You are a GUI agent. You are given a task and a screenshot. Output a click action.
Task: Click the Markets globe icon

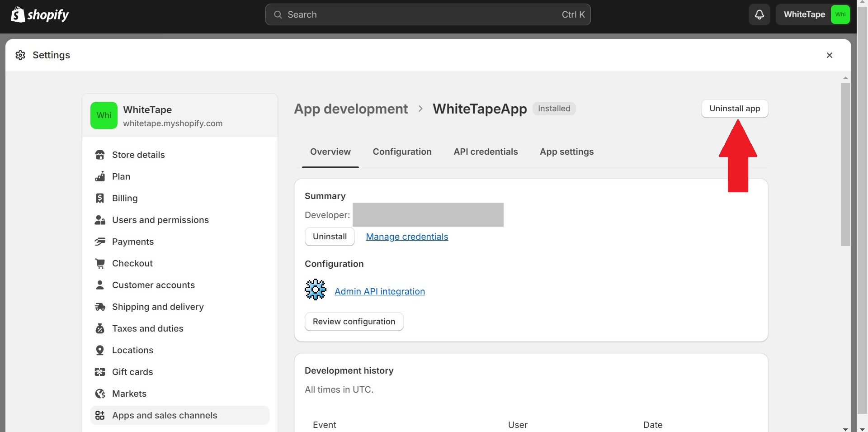[x=100, y=394]
